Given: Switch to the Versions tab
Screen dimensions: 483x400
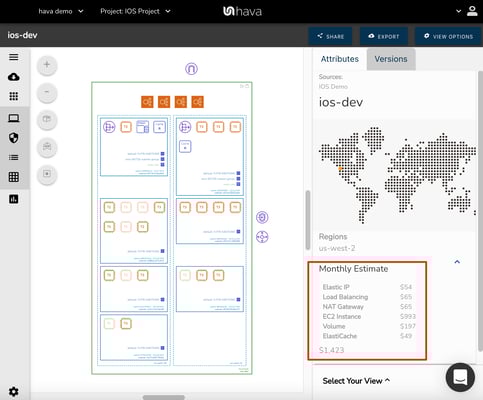Looking at the screenshot, I should tap(391, 59).
